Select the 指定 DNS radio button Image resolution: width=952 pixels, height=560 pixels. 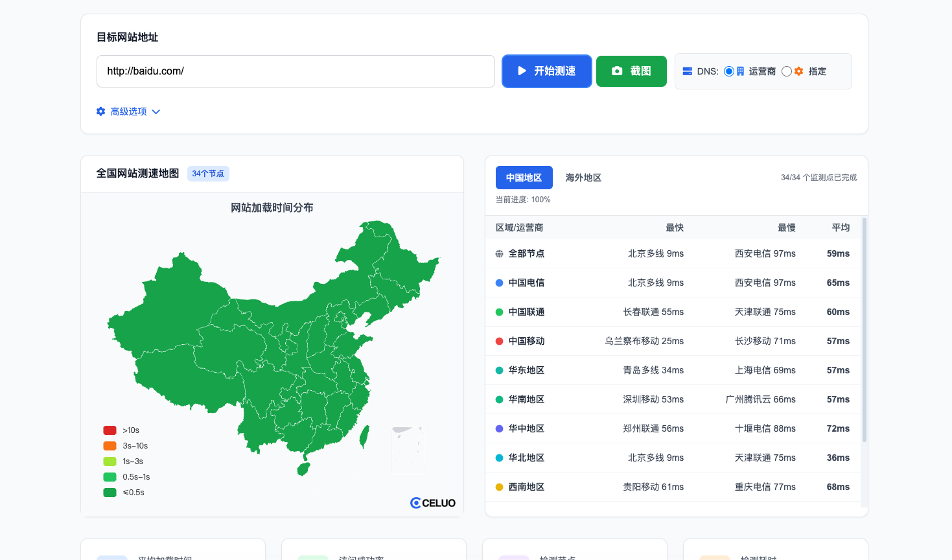point(786,71)
